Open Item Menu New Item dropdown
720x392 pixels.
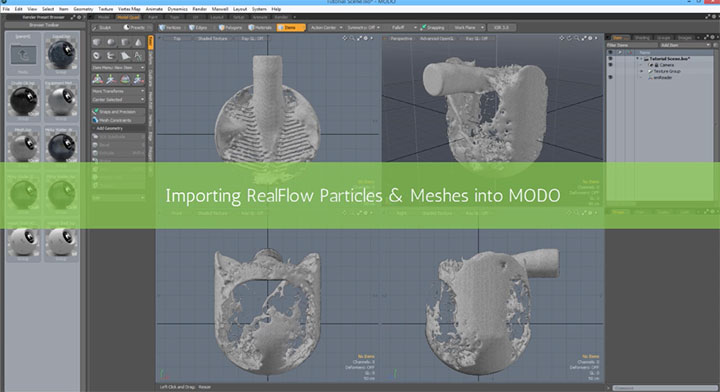click(x=118, y=67)
